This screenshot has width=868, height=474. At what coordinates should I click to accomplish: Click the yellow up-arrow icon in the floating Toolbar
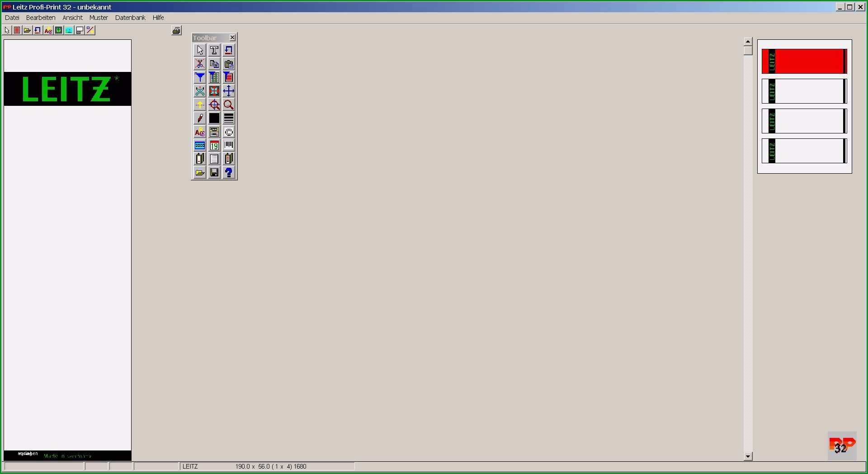200,104
